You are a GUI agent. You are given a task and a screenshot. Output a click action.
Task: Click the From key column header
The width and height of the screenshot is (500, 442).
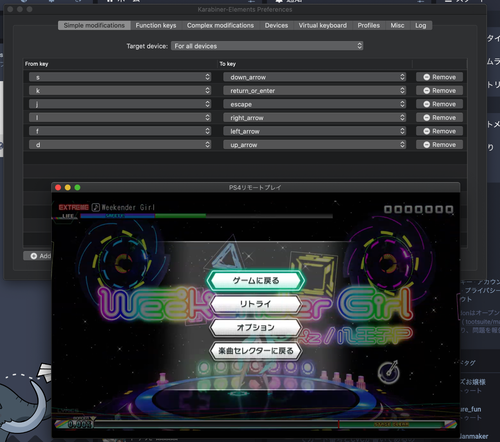[37, 64]
